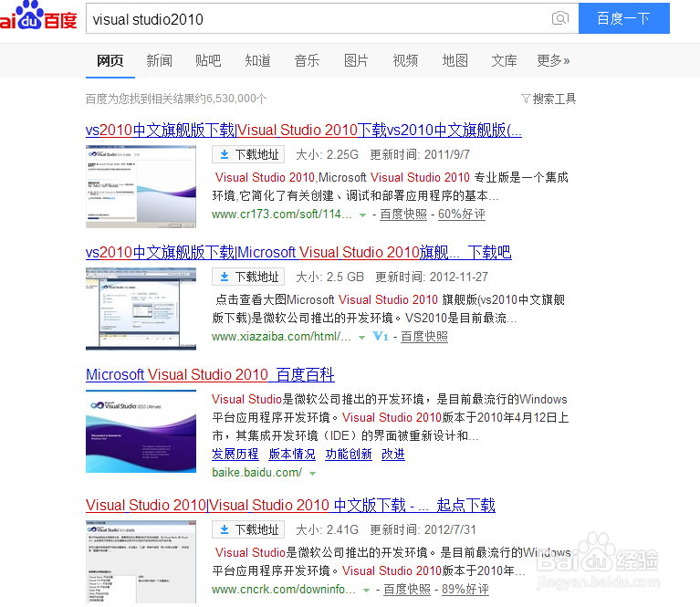Expand dropdown arrow next to www.cncrk.com URL
Image resolution: width=700 pixels, height=607 pixels.
point(367,591)
